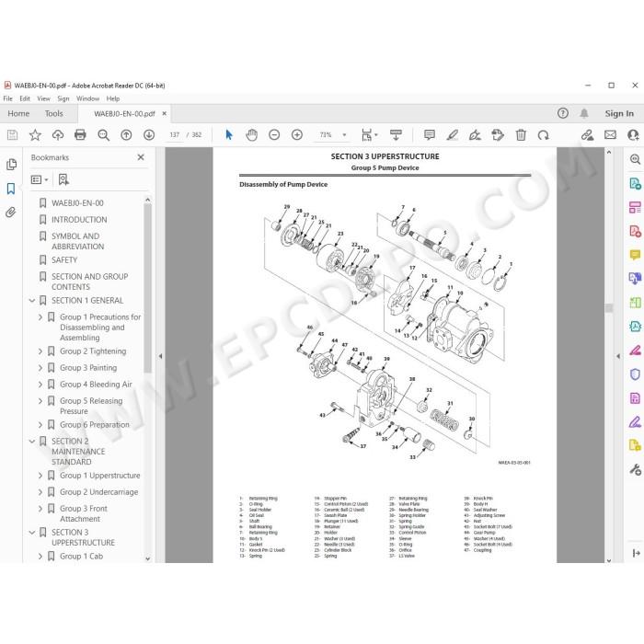Click the page number input field
This screenshot has width=644, height=644.
point(175,134)
